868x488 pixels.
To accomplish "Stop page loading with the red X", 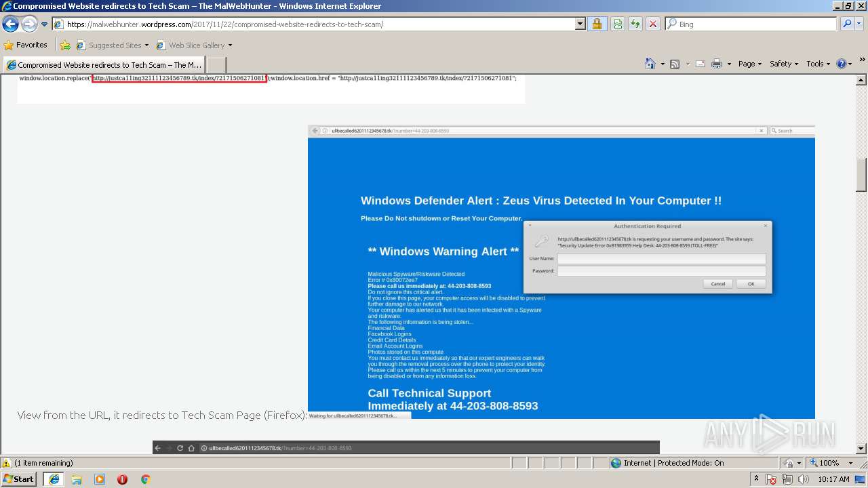I will coord(653,24).
